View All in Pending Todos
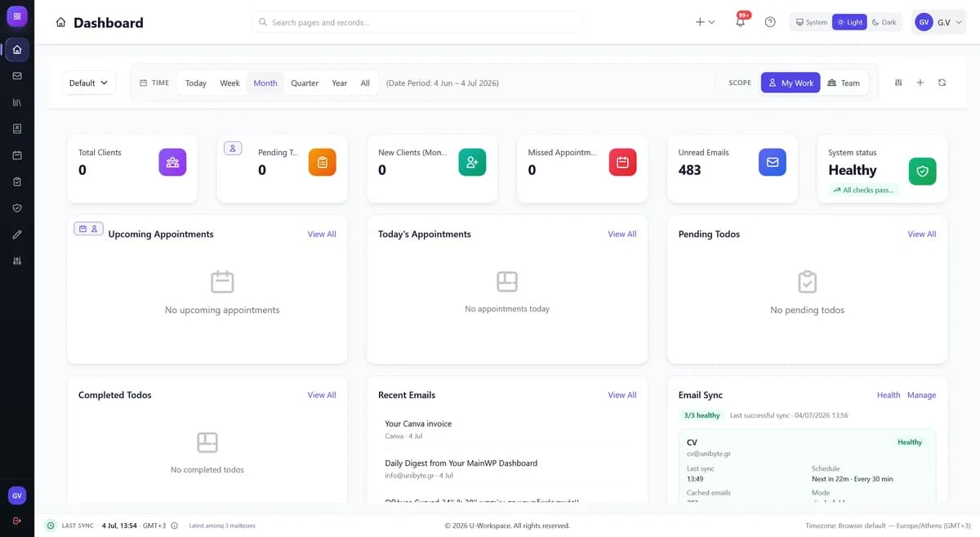980x537 pixels. pyautogui.click(x=922, y=234)
